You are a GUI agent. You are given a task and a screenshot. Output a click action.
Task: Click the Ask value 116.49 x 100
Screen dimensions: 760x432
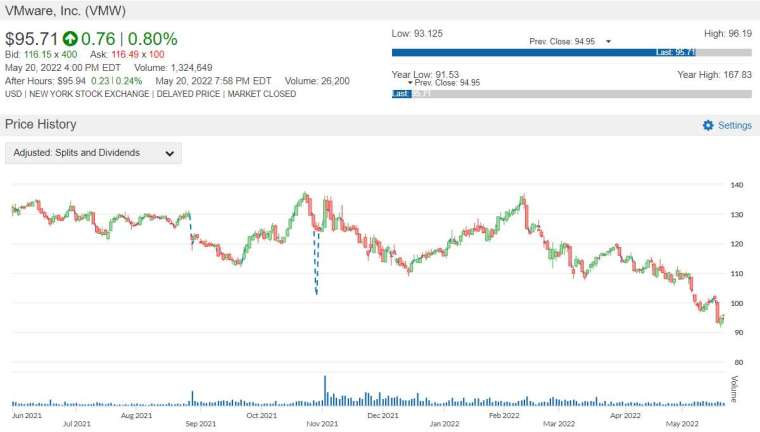(x=138, y=54)
